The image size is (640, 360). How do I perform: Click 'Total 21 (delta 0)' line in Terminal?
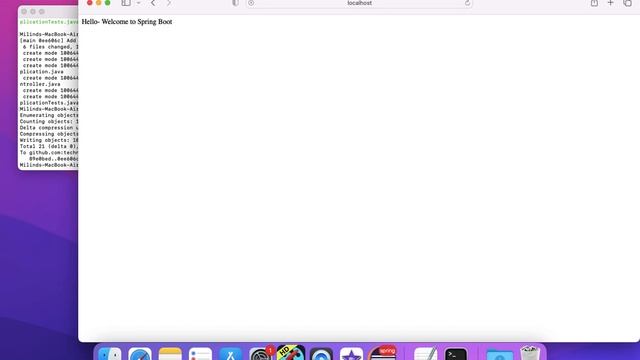pyautogui.click(x=49, y=146)
